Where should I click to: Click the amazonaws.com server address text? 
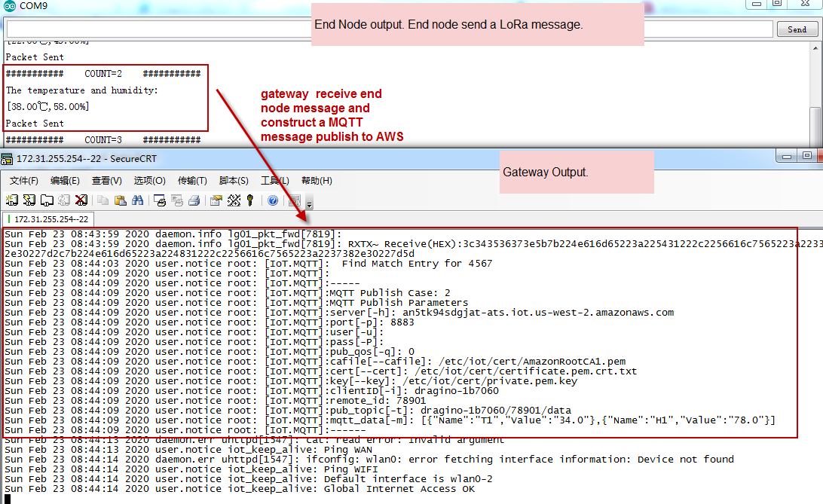click(x=538, y=313)
